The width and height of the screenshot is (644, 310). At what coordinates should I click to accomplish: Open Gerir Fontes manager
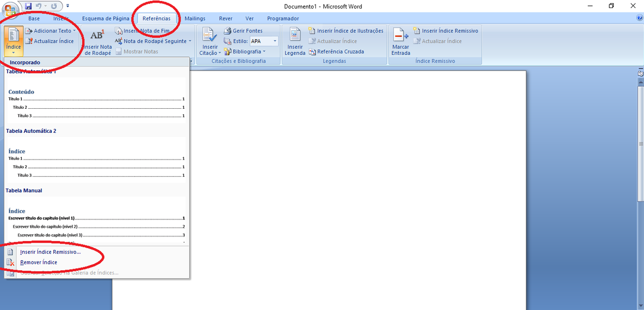[x=243, y=31]
